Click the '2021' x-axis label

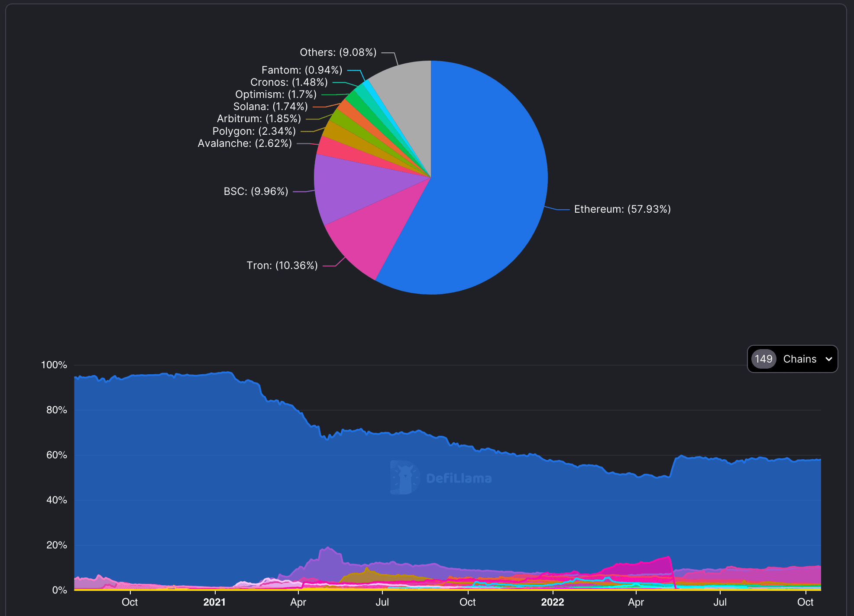[214, 602]
